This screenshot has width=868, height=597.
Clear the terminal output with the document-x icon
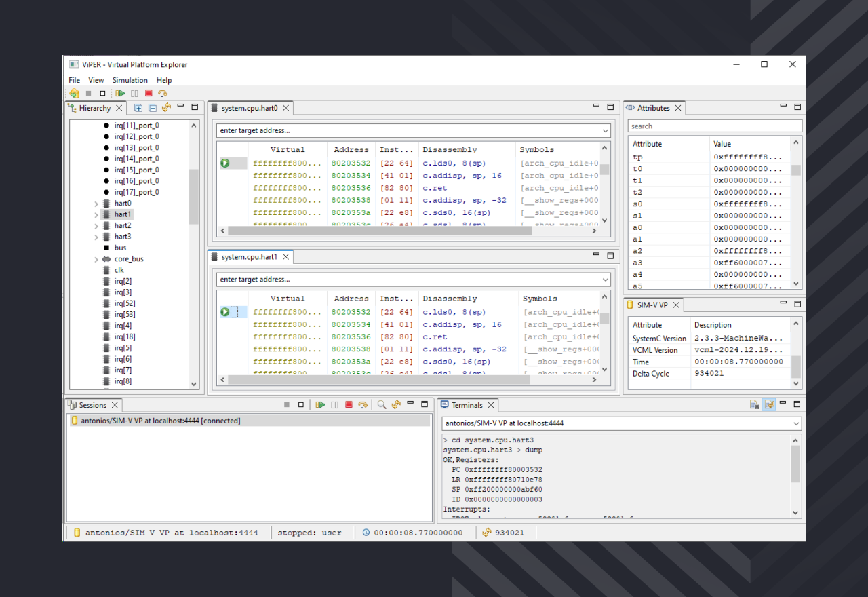[755, 404]
